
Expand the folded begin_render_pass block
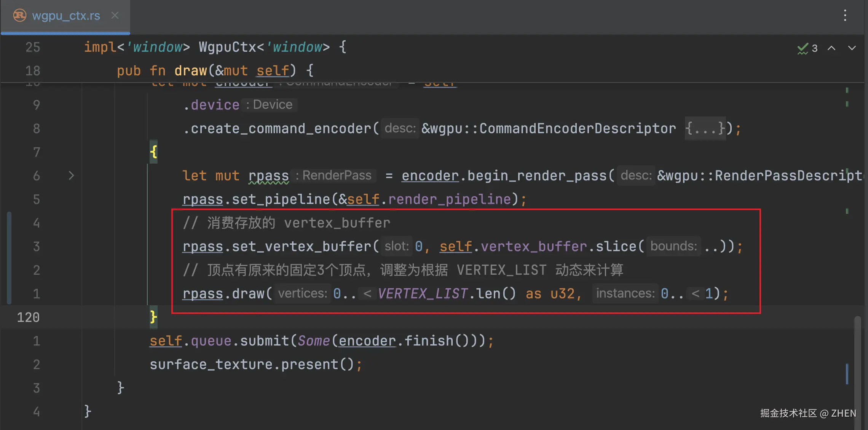[71, 175]
